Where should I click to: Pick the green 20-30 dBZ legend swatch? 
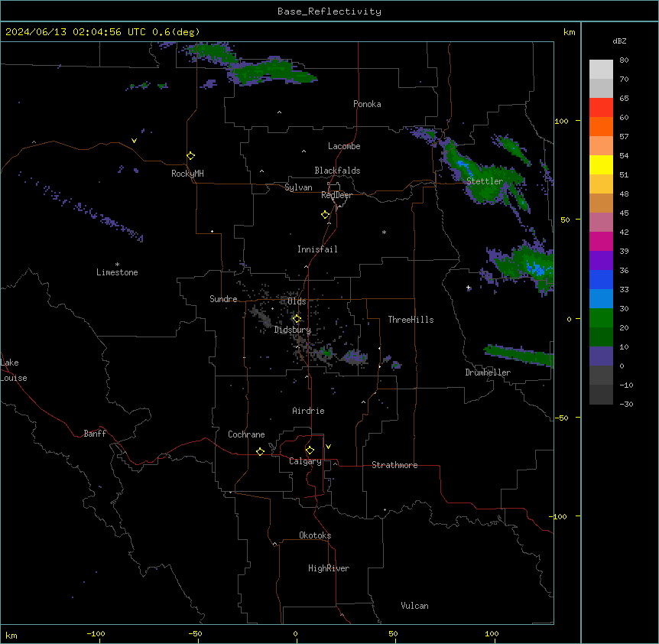click(x=601, y=318)
